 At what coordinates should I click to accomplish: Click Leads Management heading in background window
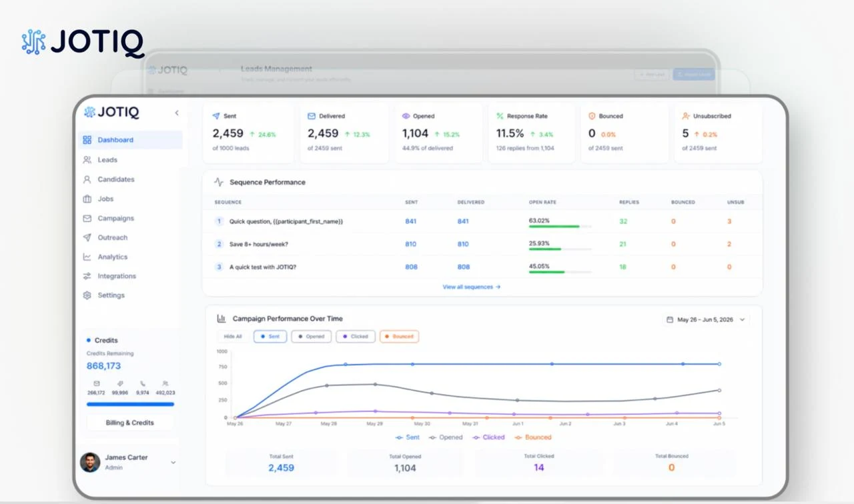(x=276, y=69)
